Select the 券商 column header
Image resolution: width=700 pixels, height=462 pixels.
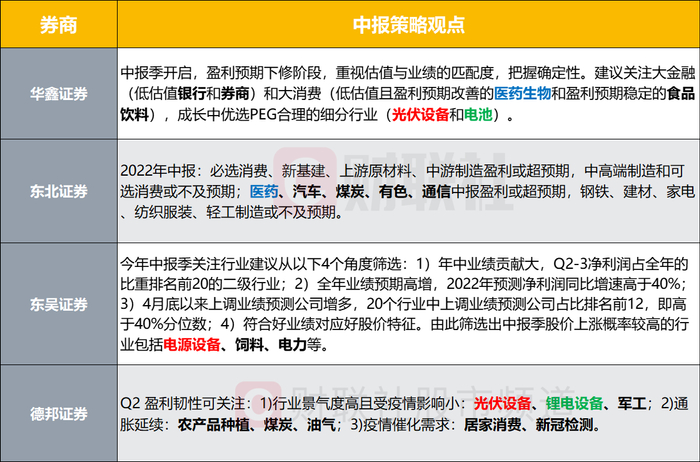click(58, 25)
